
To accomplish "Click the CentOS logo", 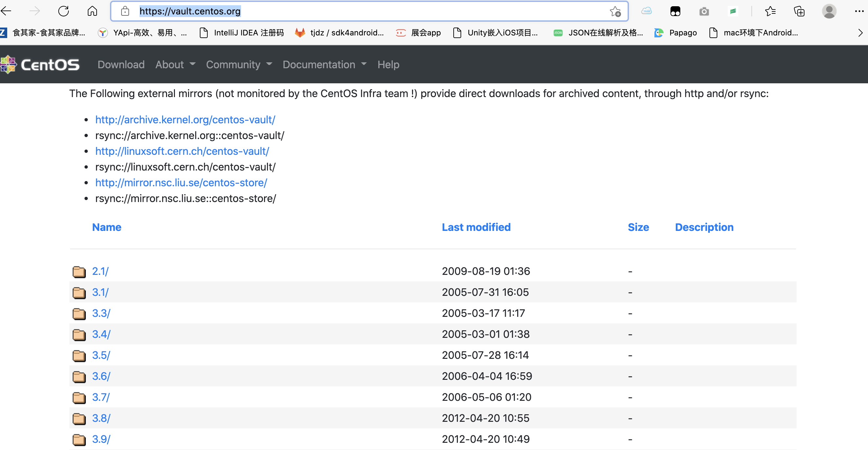I will click(40, 64).
